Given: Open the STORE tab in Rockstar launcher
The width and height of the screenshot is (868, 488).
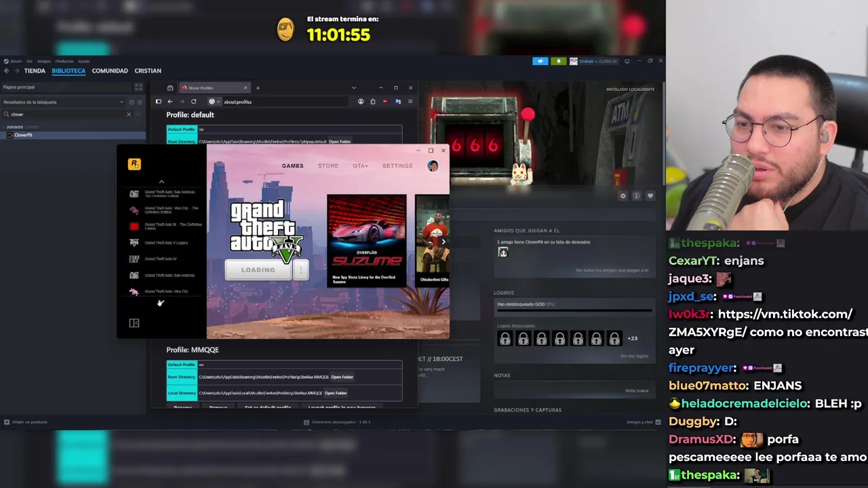Looking at the screenshot, I should (328, 166).
